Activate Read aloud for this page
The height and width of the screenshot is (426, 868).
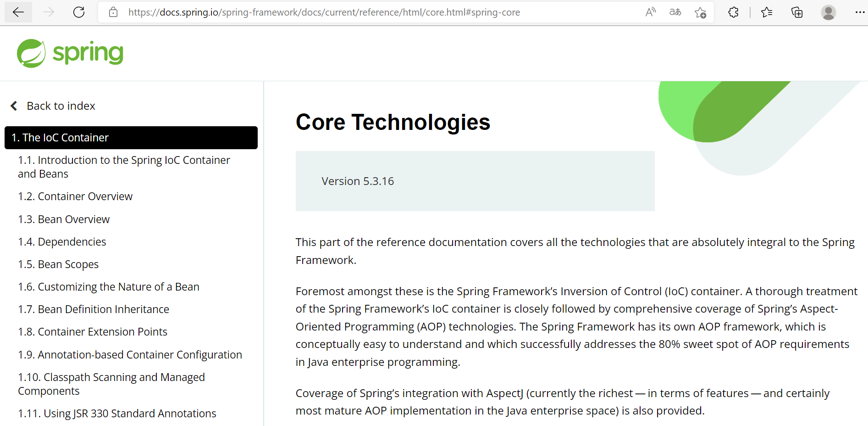[x=650, y=12]
